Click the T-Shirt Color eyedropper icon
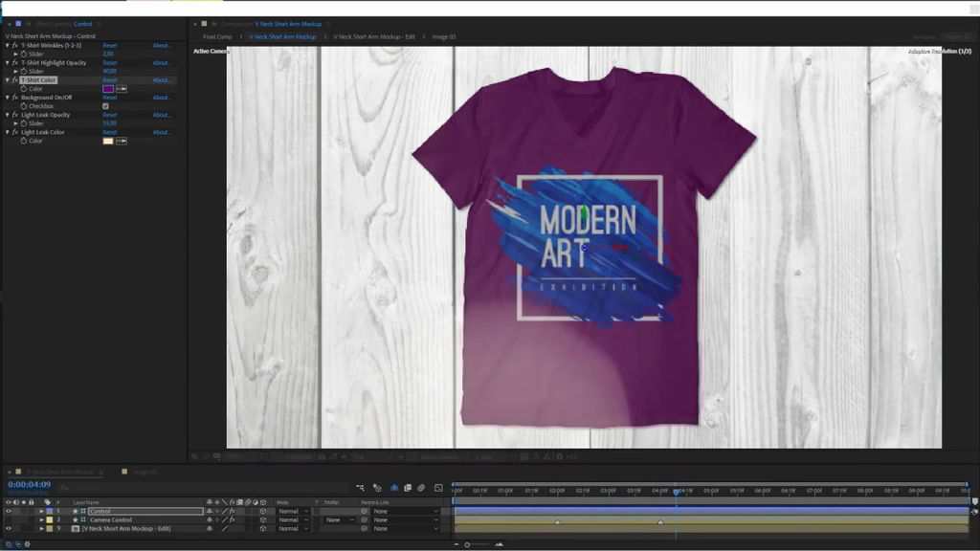This screenshot has width=980, height=551. coord(122,89)
